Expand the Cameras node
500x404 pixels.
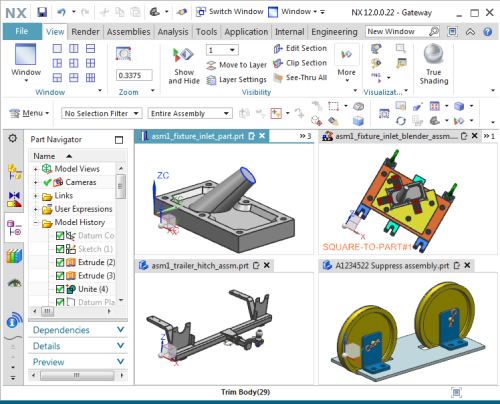pos(36,182)
